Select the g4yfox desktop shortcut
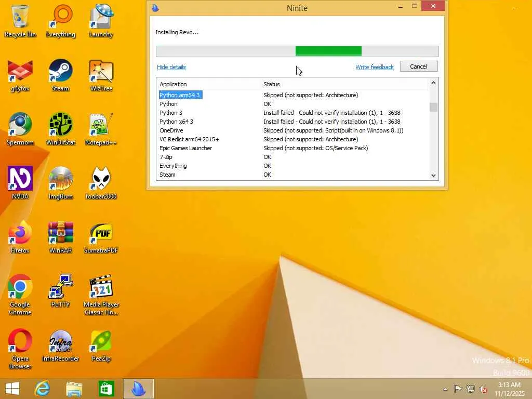Screen dimensions: 532x399 click(x=20, y=75)
